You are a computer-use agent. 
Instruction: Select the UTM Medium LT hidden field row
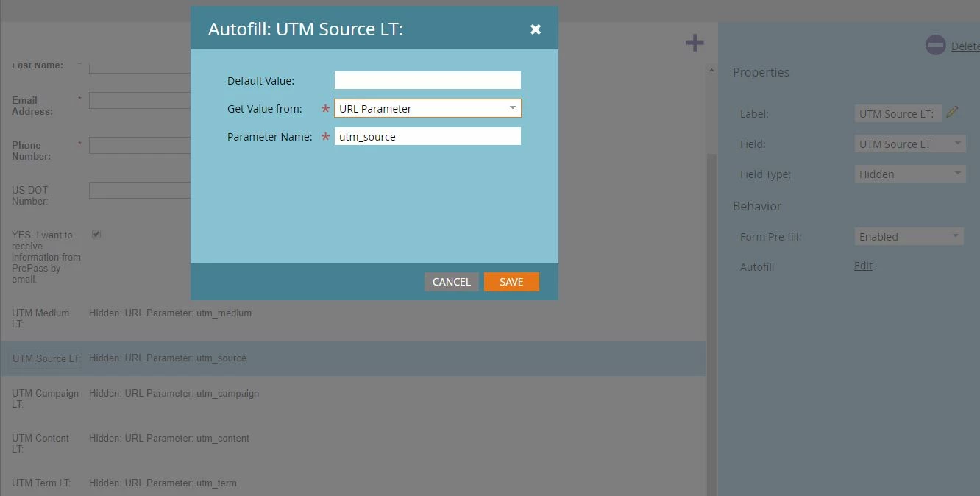tap(353, 318)
